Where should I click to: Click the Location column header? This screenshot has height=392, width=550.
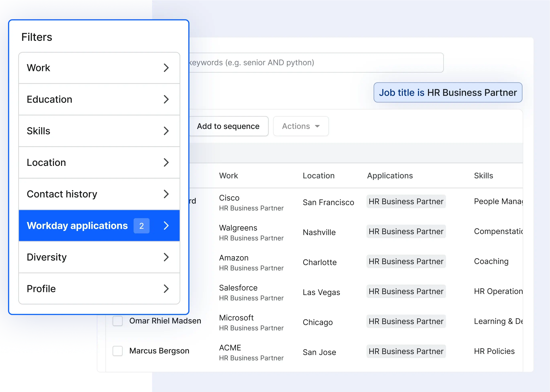[319, 176]
